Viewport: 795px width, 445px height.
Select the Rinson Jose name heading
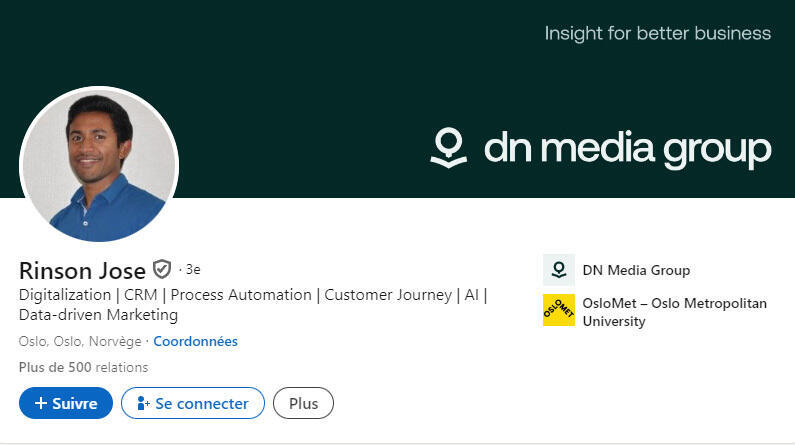coord(82,270)
